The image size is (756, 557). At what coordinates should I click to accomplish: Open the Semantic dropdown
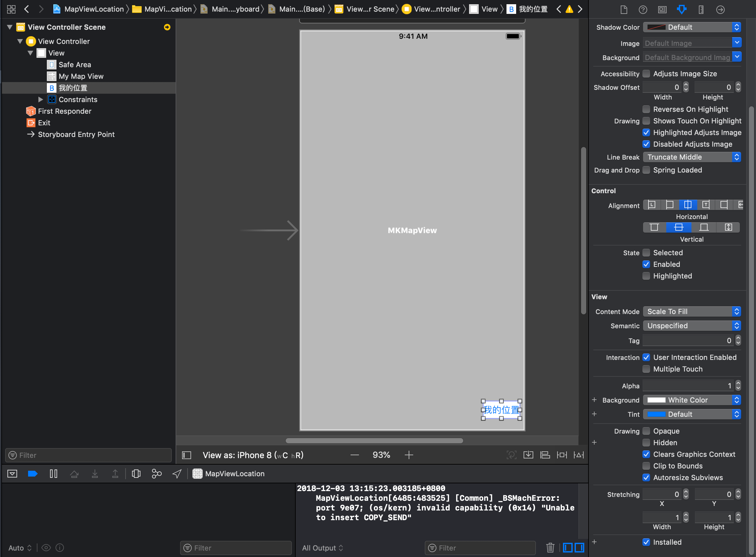point(692,326)
